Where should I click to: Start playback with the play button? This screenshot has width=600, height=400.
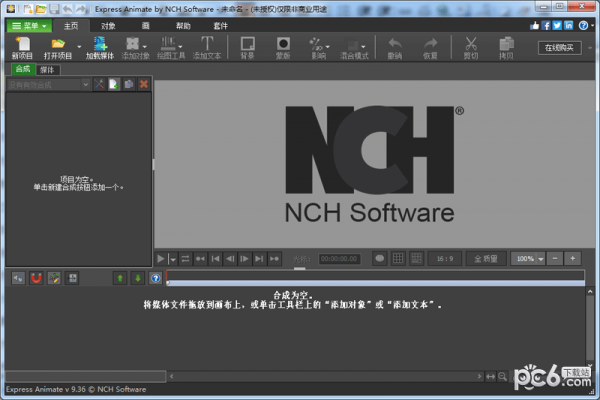coord(161,259)
